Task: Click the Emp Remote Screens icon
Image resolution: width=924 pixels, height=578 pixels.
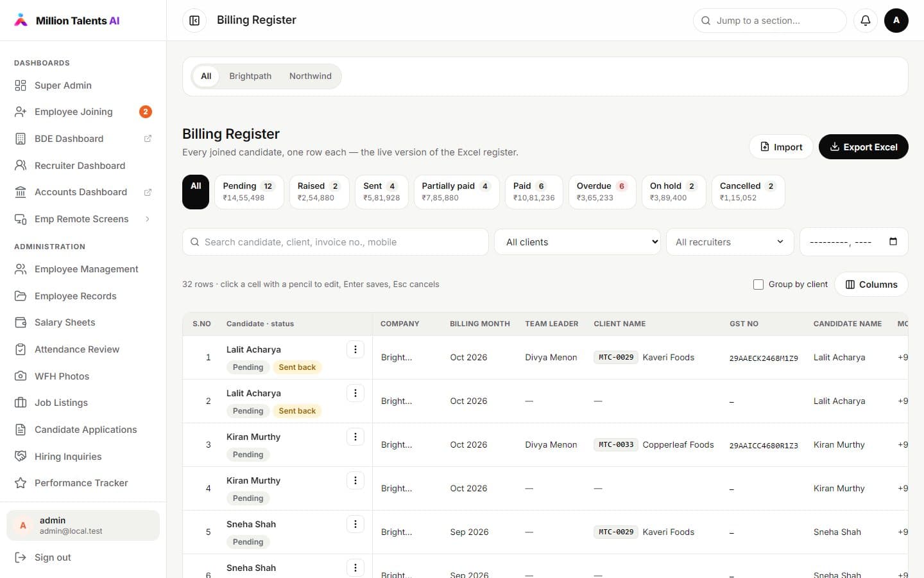Action: (21, 219)
